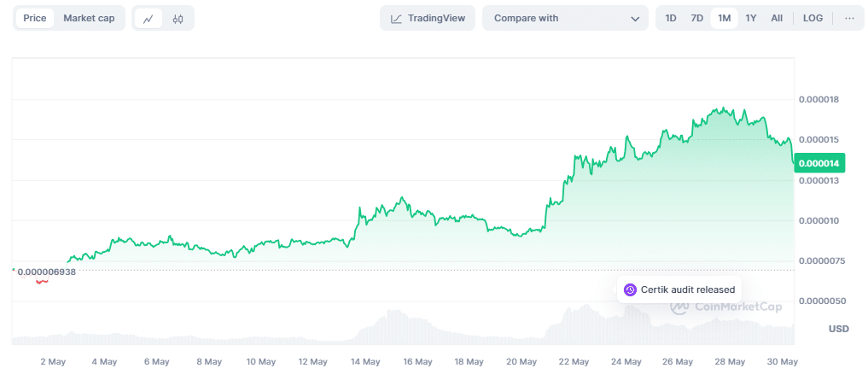Select the Price toggle

pos(35,18)
